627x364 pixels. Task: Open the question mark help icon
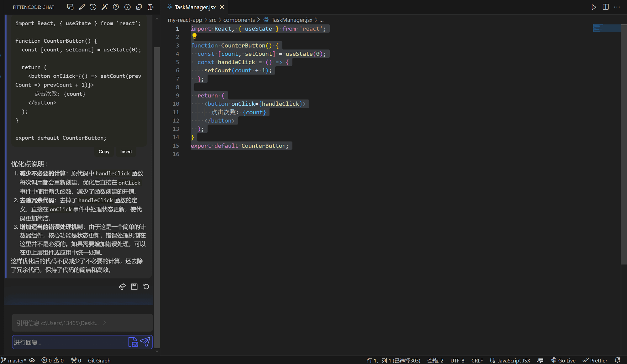(116, 7)
